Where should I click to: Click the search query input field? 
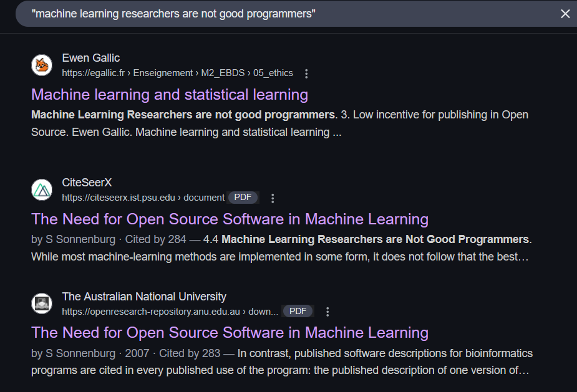[281, 14]
